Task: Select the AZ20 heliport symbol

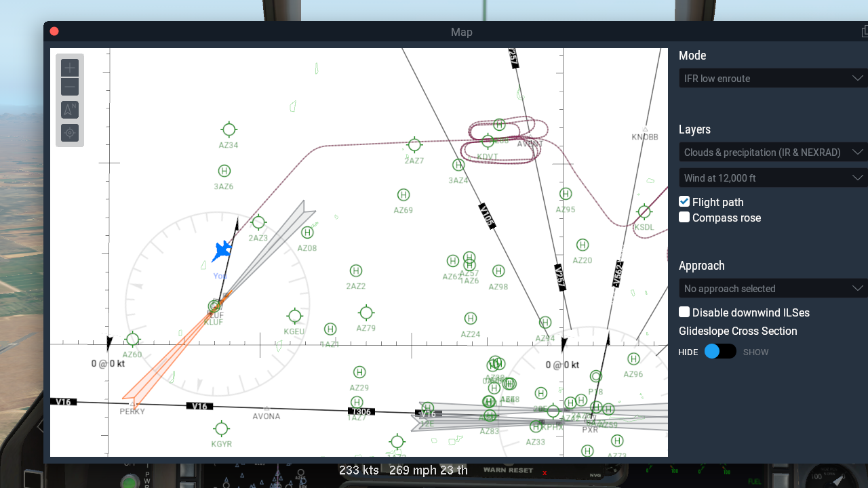Action: tap(583, 245)
